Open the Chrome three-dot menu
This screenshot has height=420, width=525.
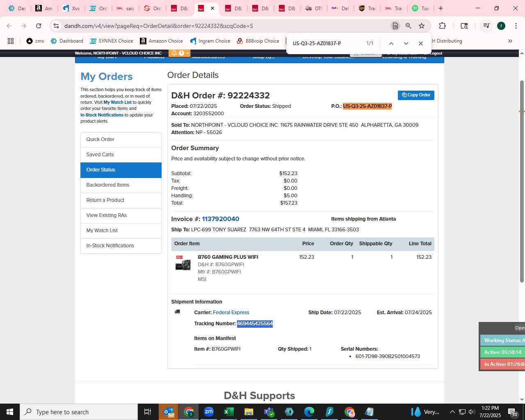tap(516, 26)
